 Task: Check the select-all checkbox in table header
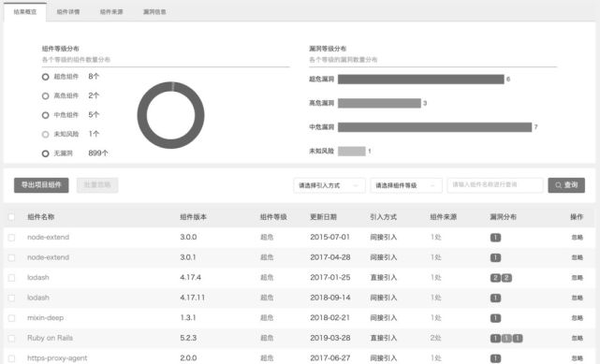(11, 217)
